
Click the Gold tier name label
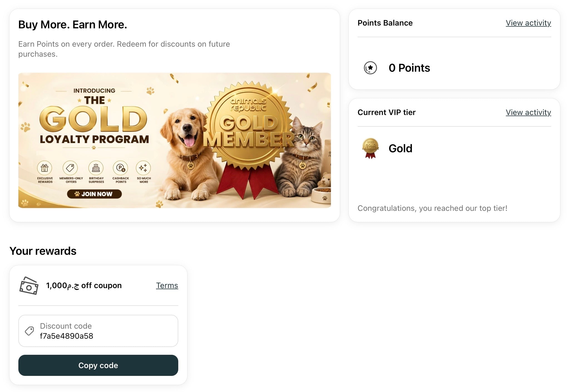pyautogui.click(x=400, y=148)
